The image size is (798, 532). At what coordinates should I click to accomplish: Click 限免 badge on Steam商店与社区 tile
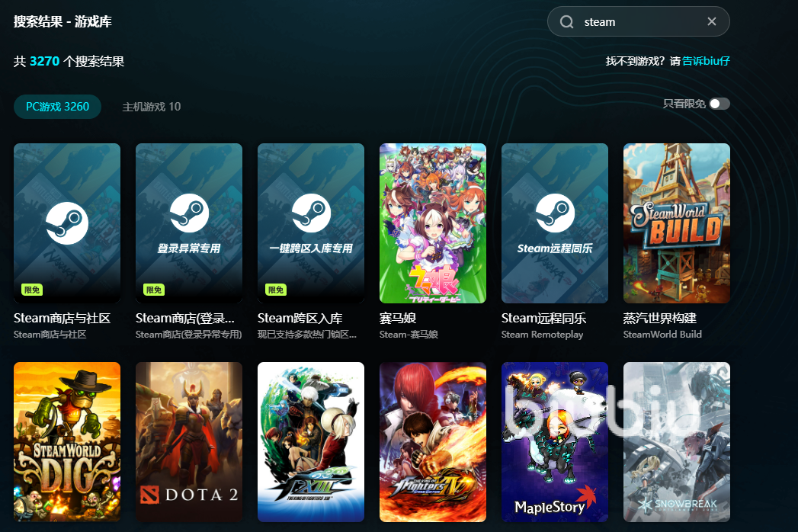point(31,290)
